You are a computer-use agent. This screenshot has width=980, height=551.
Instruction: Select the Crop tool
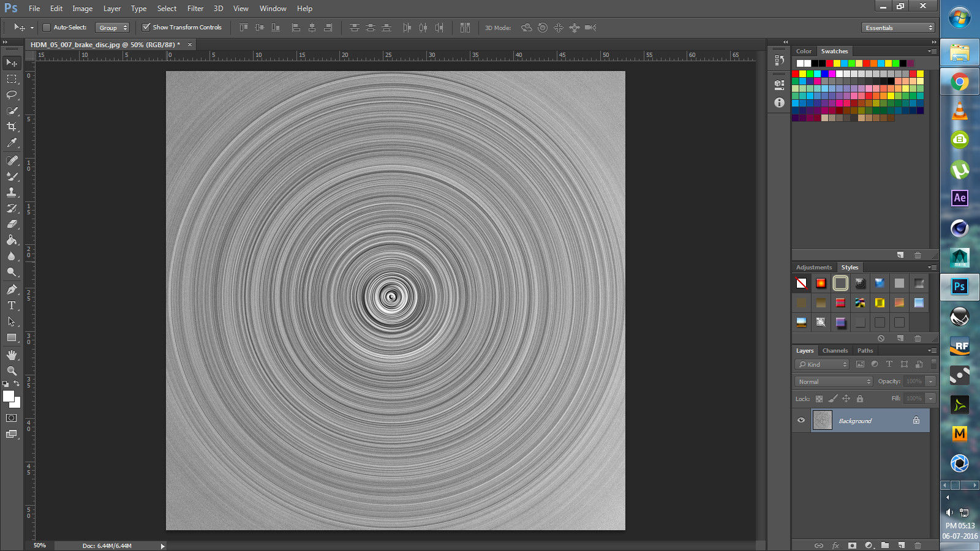pyautogui.click(x=12, y=127)
